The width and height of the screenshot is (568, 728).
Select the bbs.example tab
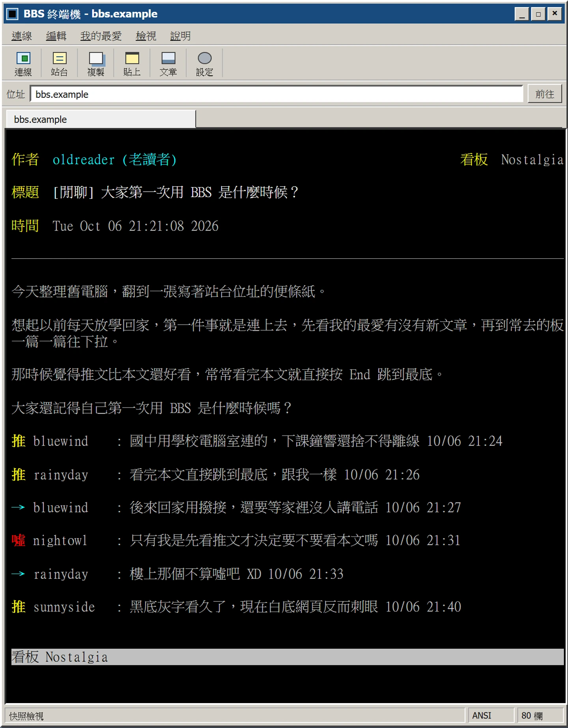[x=101, y=119]
